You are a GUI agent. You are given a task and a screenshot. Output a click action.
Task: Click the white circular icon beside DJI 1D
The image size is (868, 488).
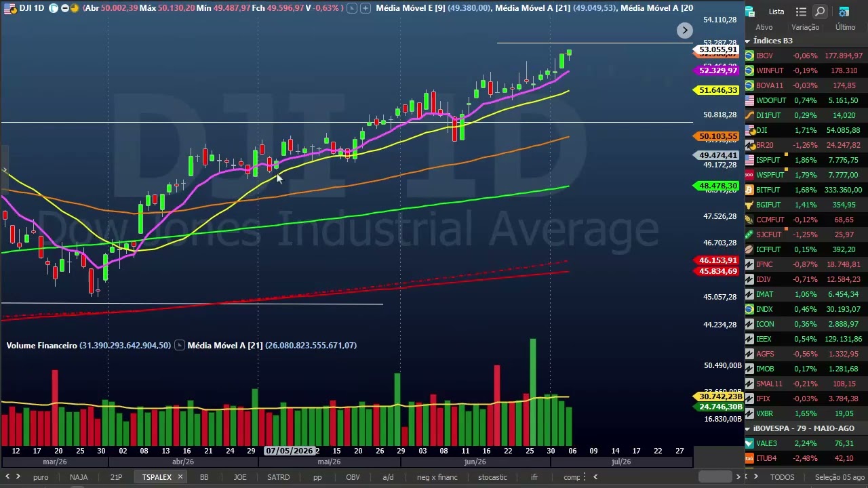pyautogui.click(x=54, y=8)
